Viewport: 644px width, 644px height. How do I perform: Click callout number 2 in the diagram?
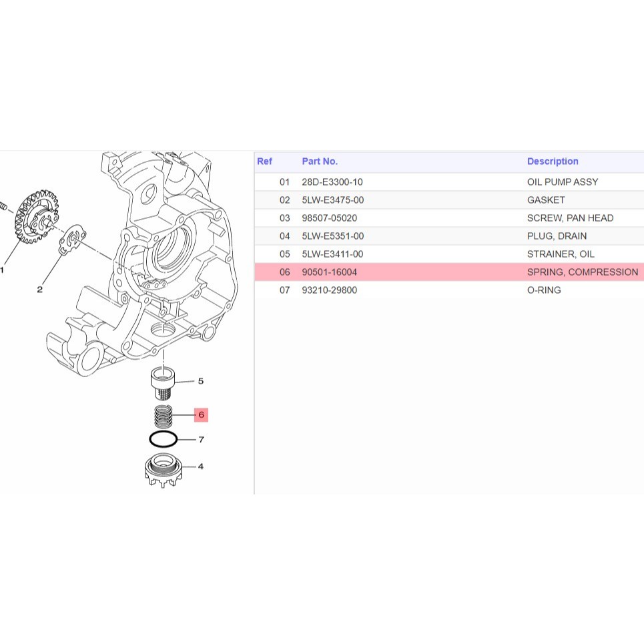click(39, 290)
